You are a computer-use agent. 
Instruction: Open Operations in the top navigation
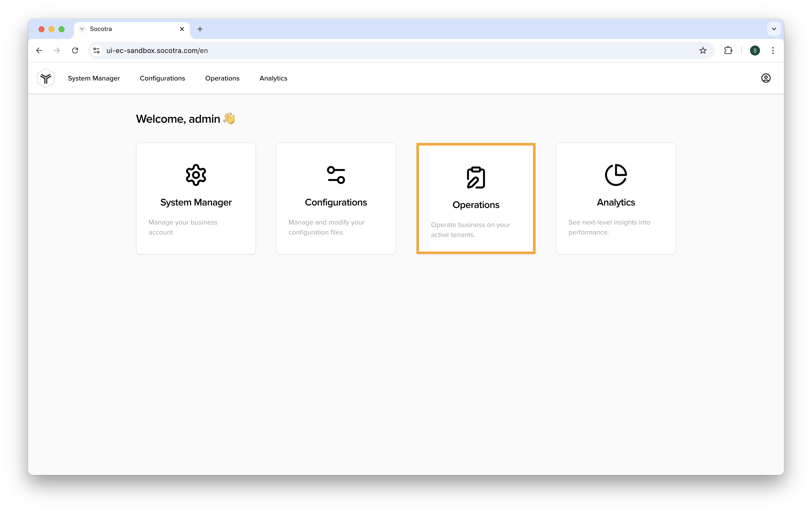click(222, 78)
